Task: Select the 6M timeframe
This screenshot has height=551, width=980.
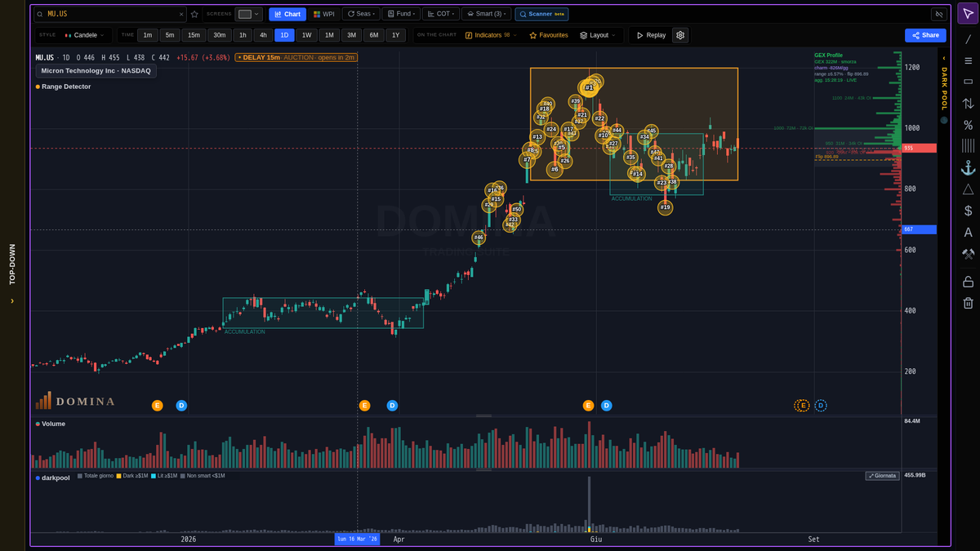Action: tap(373, 35)
